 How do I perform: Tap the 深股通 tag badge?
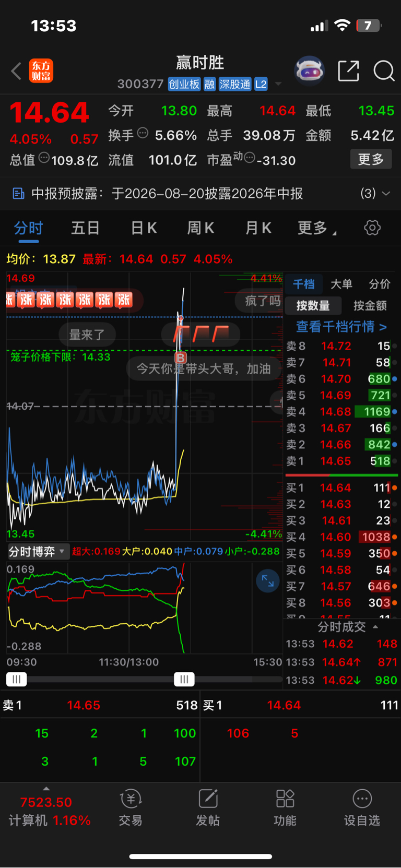[235, 84]
